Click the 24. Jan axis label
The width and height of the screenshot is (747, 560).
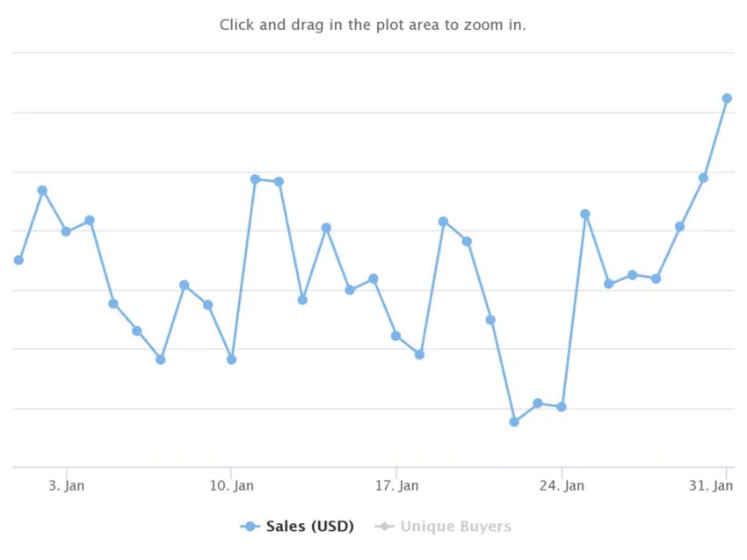[x=562, y=485]
